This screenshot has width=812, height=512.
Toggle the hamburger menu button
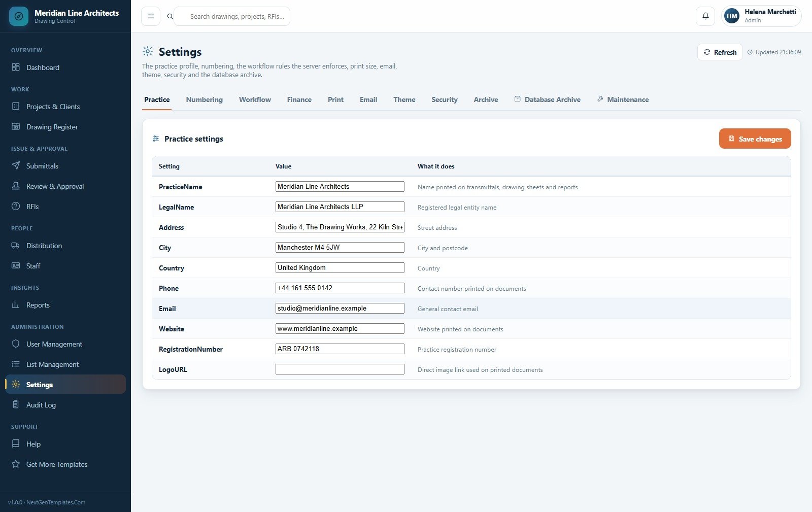(151, 16)
